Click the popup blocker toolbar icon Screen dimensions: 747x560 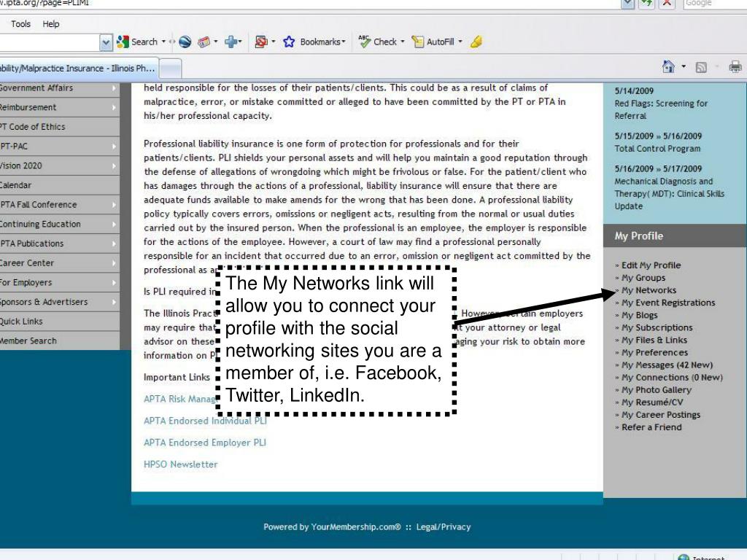261,42
